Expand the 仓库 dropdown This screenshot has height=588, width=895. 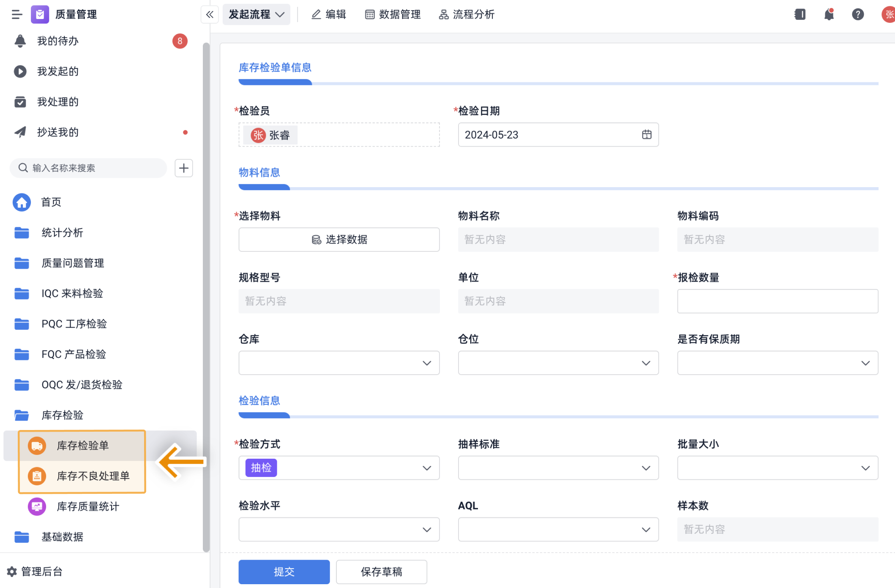(339, 363)
